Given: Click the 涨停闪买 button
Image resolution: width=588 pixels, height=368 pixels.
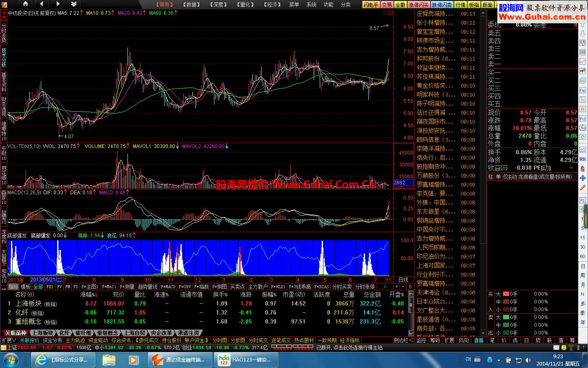Looking at the screenshot, I should [419, 5].
